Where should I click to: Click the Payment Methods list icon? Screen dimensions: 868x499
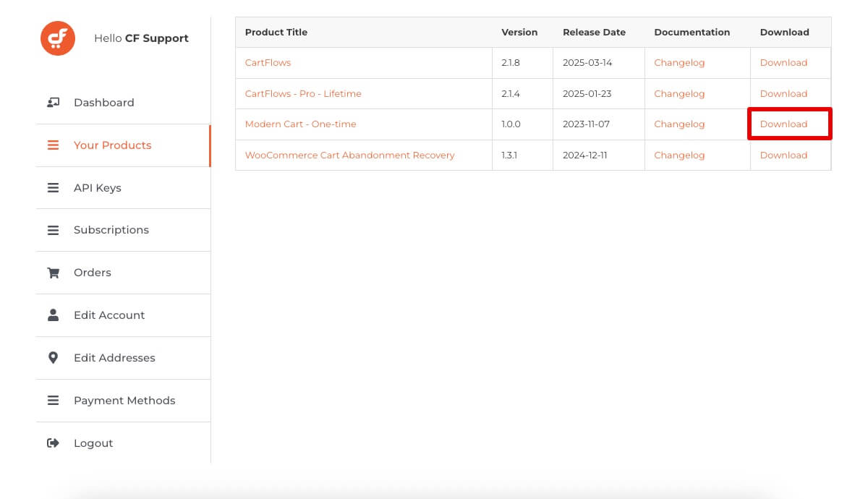(53, 401)
